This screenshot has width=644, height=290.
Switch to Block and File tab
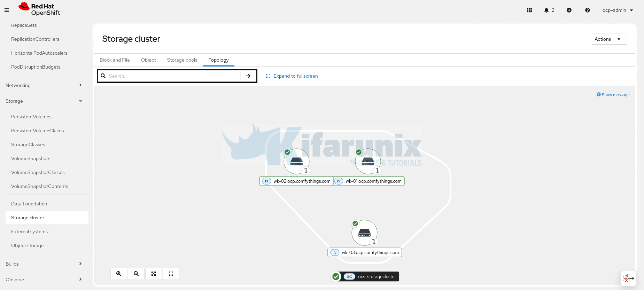115,60
